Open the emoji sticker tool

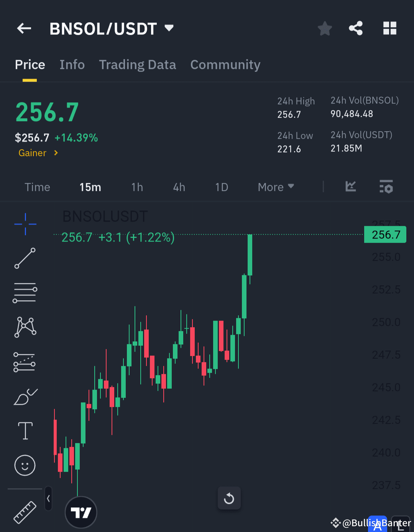click(25, 465)
